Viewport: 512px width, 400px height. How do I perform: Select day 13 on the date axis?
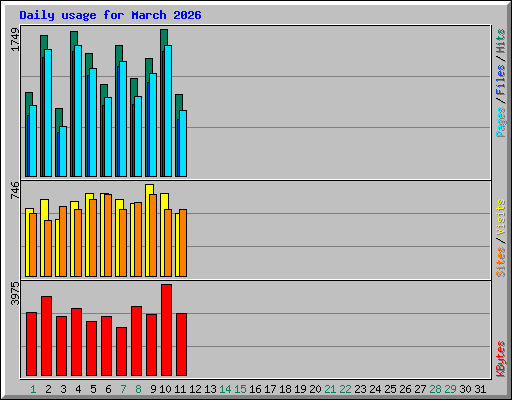[x=210, y=389]
